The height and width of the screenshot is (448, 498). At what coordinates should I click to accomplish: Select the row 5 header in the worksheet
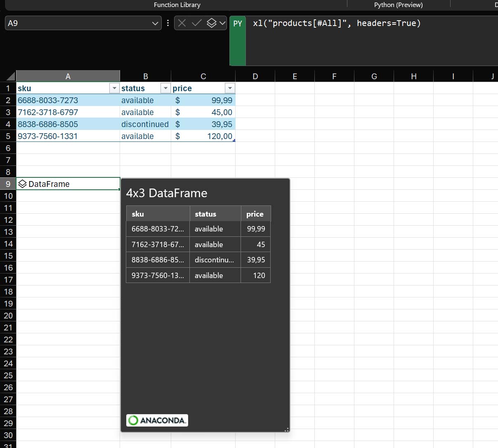(8, 136)
